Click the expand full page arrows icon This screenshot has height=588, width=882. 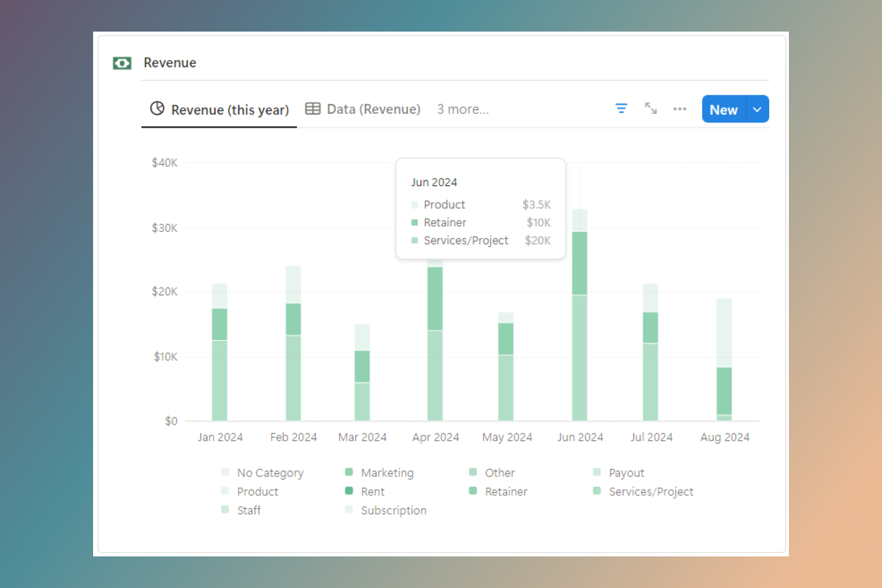[x=651, y=108]
